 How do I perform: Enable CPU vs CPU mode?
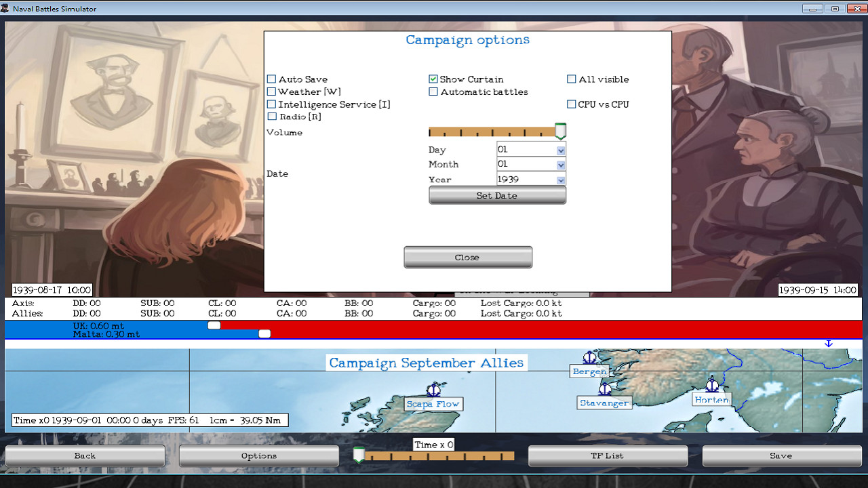click(572, 104)
